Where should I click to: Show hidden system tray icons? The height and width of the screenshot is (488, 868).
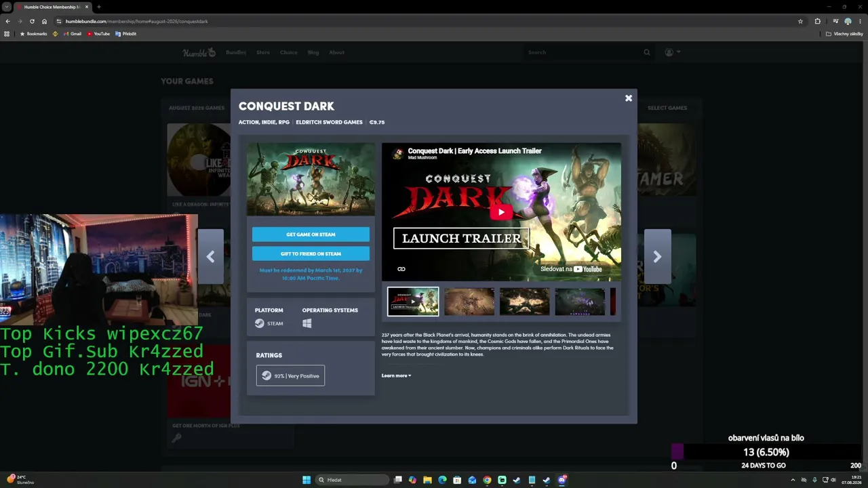[793, 480]
